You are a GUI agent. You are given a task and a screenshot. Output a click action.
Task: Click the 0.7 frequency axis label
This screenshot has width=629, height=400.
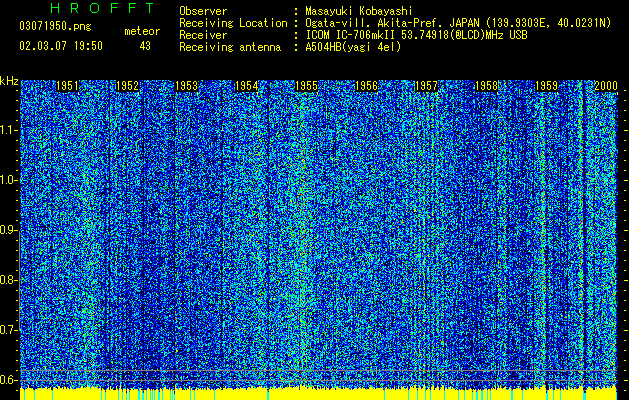click(9, 330)
